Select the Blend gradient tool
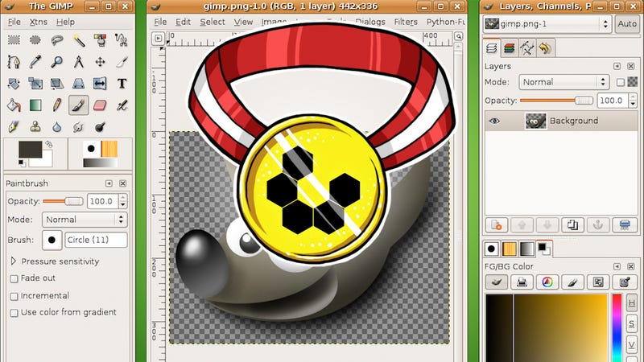Screen dimensions: 644x362 point(35,105)
